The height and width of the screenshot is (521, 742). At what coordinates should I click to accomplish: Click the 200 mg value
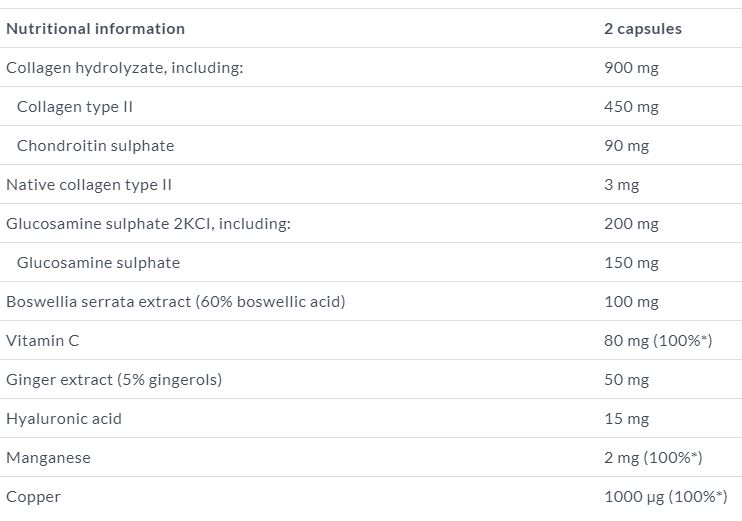[x=631, y=224]
